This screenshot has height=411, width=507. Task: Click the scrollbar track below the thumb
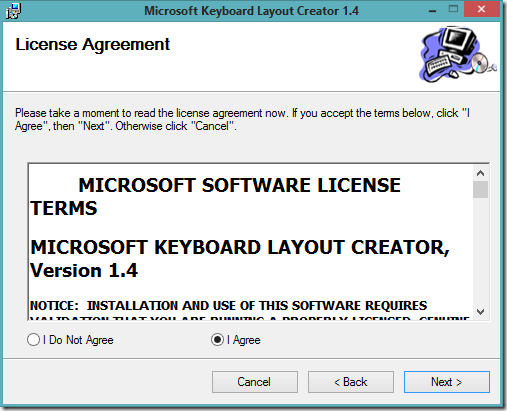[480, 251]
